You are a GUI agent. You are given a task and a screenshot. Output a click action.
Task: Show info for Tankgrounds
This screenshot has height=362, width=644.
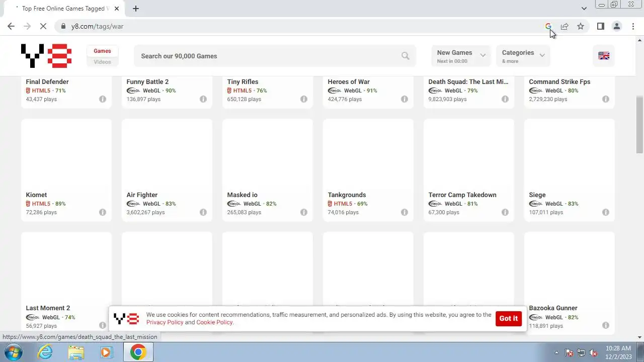point(405,212)
